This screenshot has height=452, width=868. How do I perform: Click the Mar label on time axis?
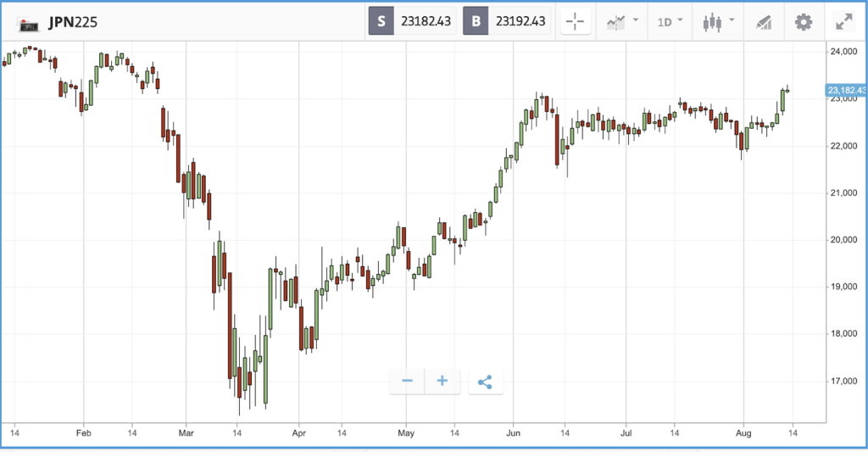click(x=186, y=433)
